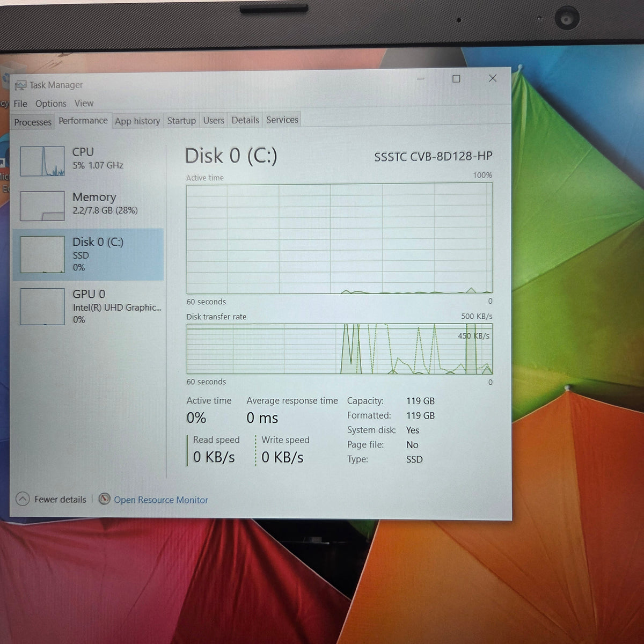Click the 450 KB/s graph label
Viewport: 644px width, 644px height.
tap(473, 336)
